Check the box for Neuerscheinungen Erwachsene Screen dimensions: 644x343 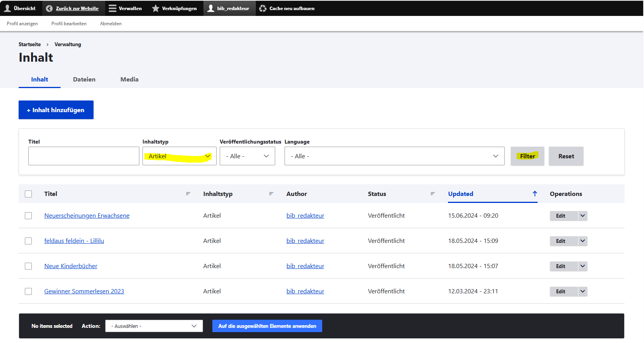click(x=28, y=216)
